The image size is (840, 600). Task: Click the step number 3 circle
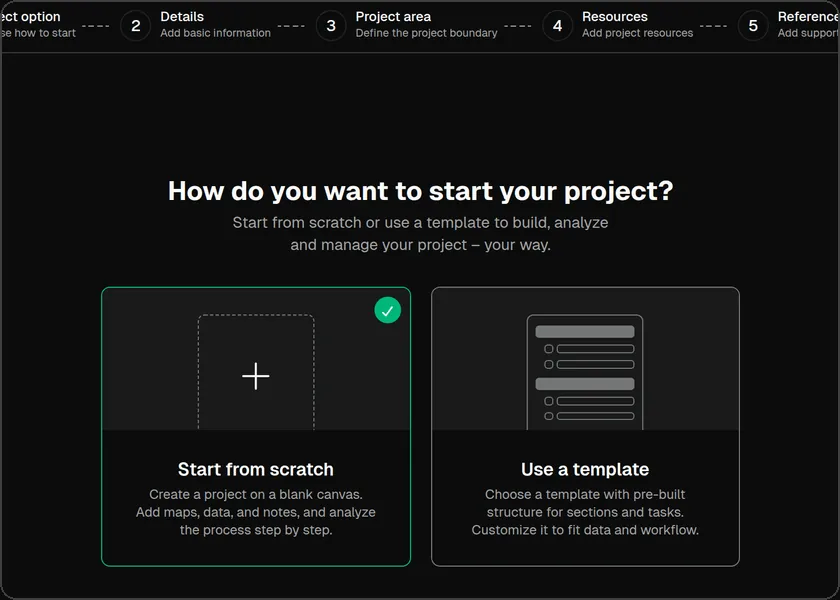331,25
